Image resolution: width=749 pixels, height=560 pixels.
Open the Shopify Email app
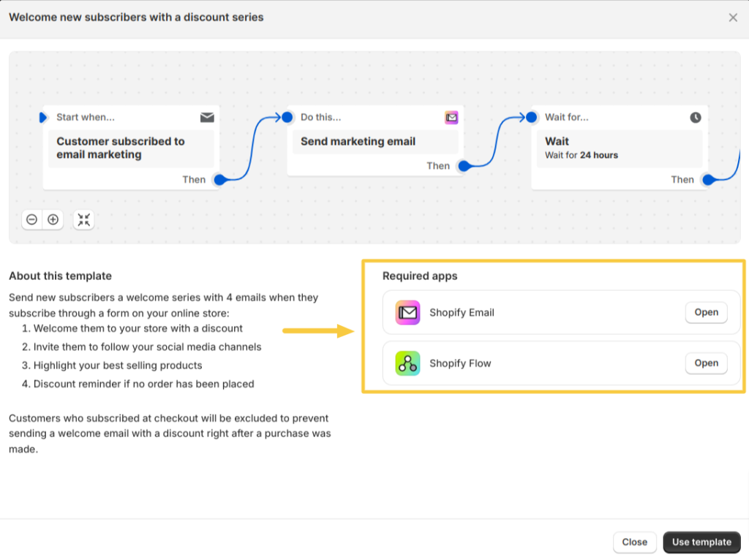click(706, 312)
